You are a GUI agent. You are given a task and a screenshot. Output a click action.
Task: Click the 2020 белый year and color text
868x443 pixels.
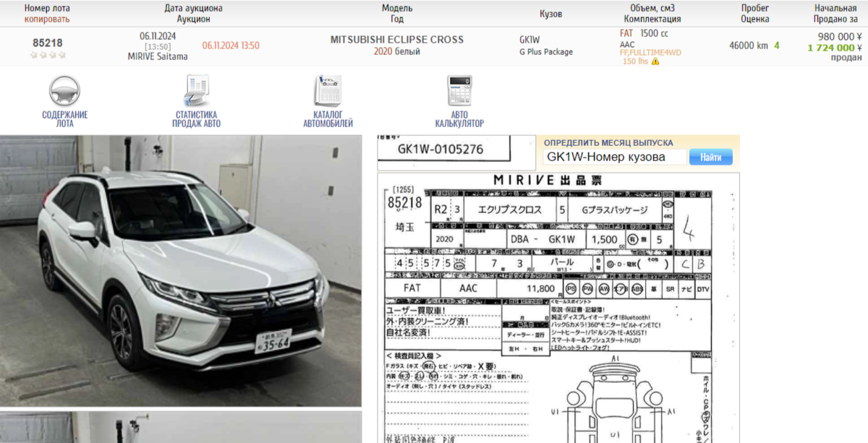point(397,51)
